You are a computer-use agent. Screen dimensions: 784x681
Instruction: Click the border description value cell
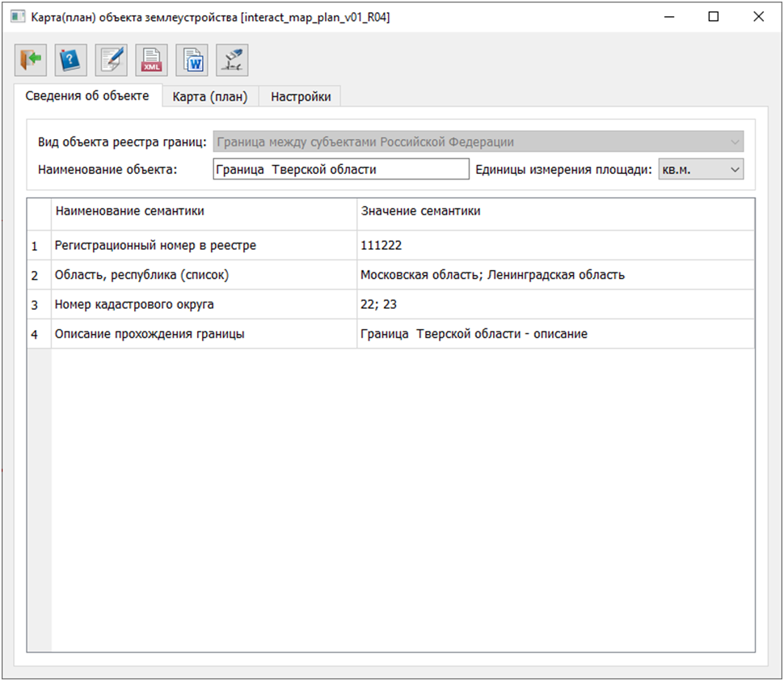[554, 334]
